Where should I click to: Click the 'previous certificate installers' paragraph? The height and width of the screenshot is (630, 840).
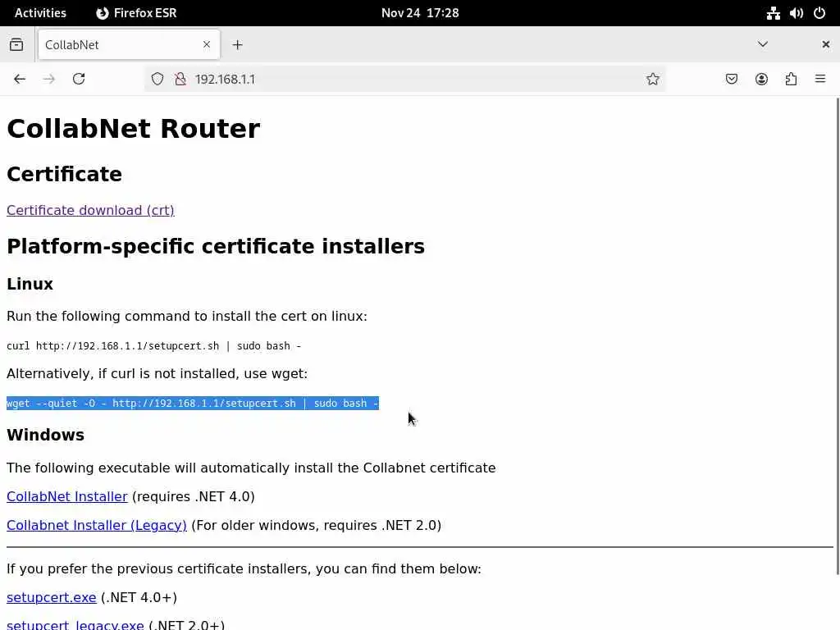(x=244, y=569)
